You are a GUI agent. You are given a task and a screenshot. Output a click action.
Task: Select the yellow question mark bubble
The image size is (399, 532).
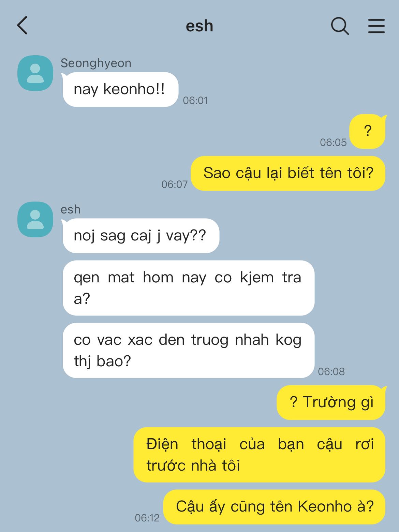367,131
